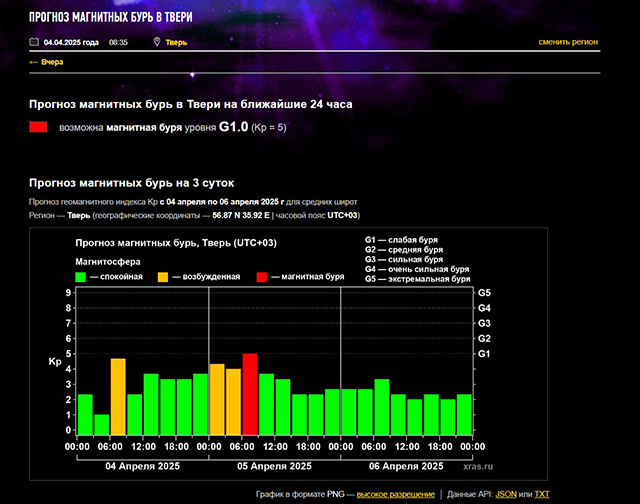Open the Тверь region link
The width and height of the screenshot is (640, 504).
[176, 42]
